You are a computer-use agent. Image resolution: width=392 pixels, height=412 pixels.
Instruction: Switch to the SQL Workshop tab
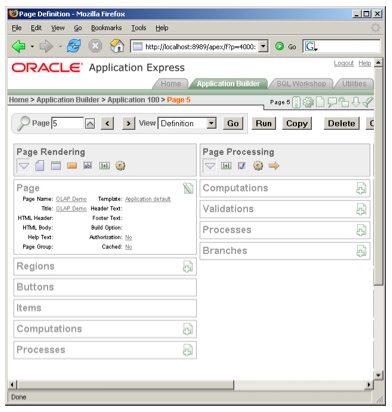click(301, 84)
